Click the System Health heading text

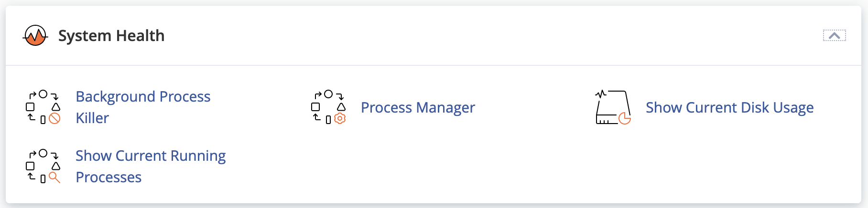[x=111, y=36]
